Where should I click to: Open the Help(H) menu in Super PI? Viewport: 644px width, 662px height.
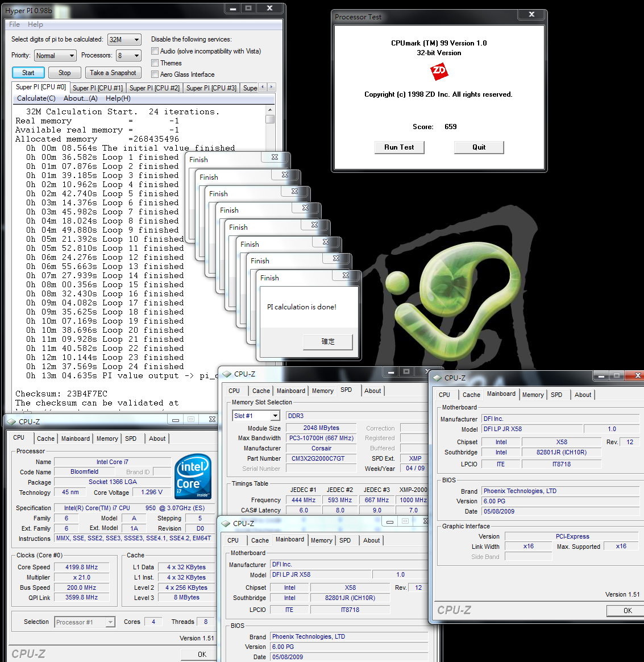[118, 98]
